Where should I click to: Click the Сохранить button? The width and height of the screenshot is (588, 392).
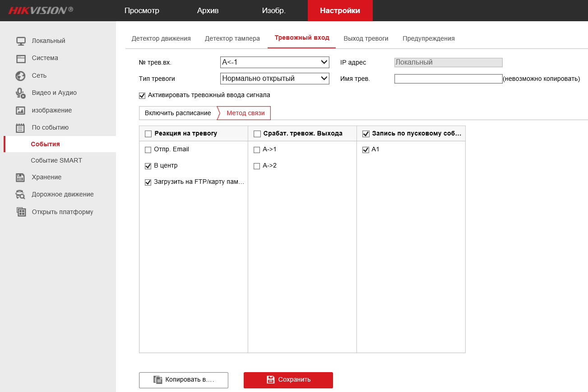click(x=288, y=380)
